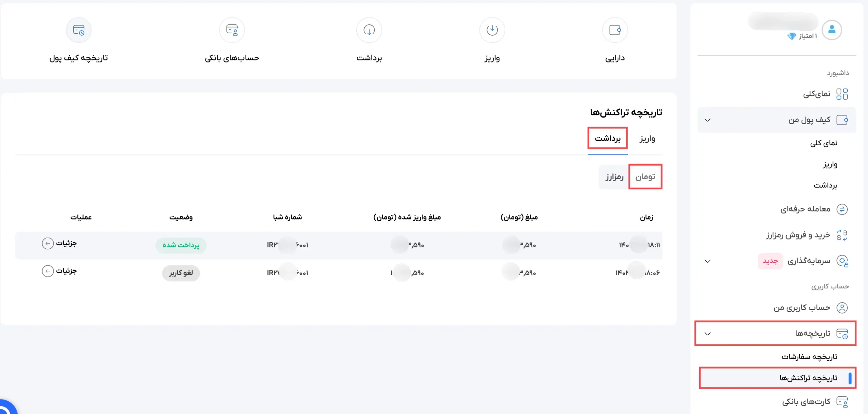
Task: Click the نمای‌کلی dashboard grid icon
Action: (x=842, y=94)
